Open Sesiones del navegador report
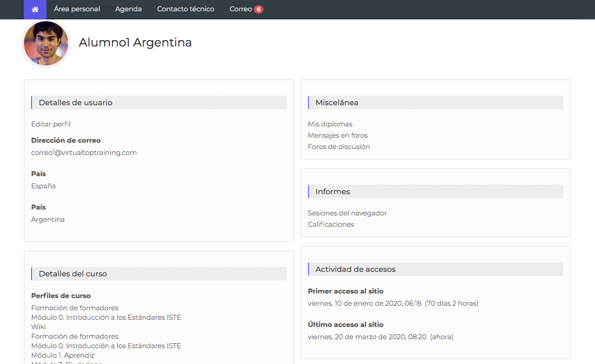 [x=347, y=213]
